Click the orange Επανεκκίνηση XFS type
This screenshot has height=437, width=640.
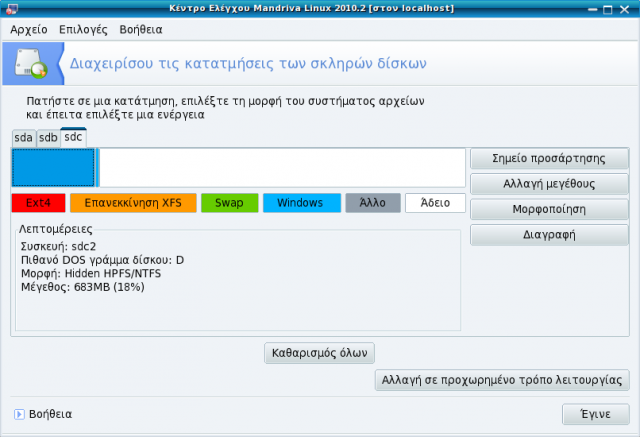coord(133,203)
